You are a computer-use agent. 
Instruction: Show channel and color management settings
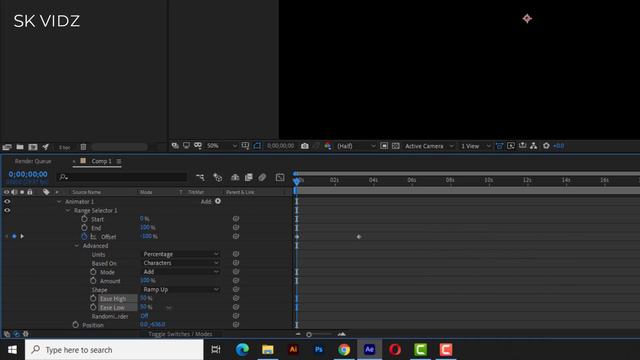[x=328, y=146]
